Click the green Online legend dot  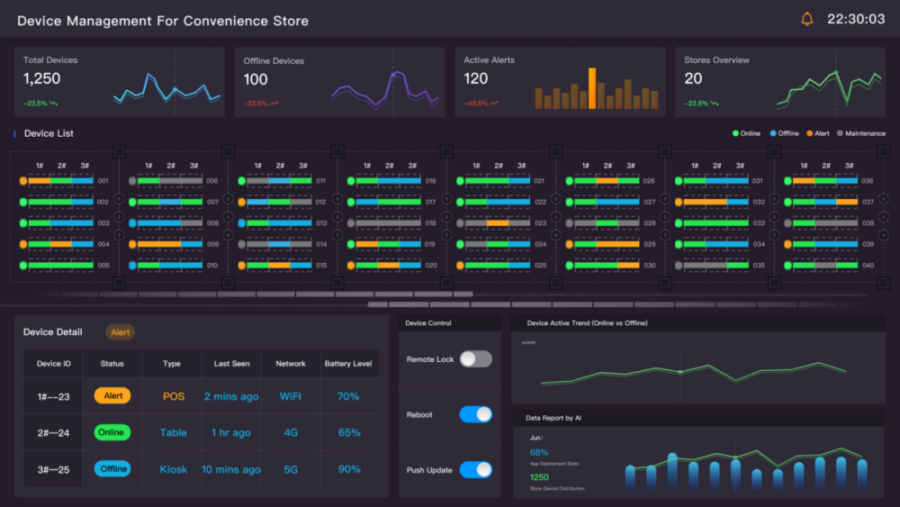[736, 133]
